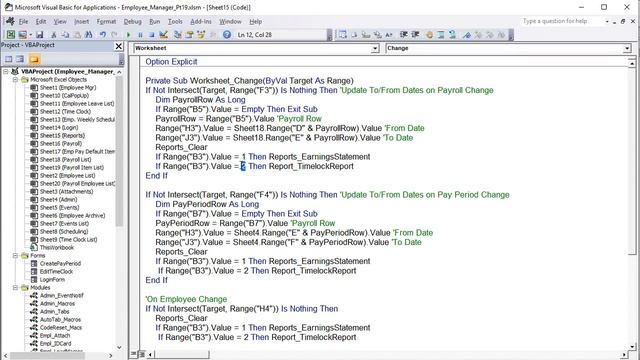
Task: Open the Change procedure dropdown
Action: pyautogui.click(x=627, y=49)
